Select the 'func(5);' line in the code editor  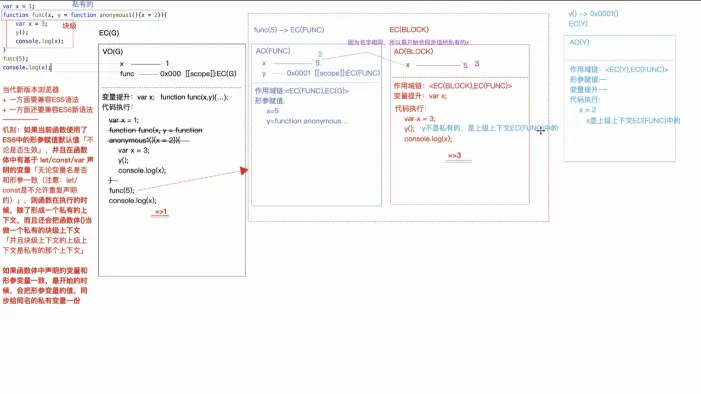pyautogui.click(x=15, y=59)
